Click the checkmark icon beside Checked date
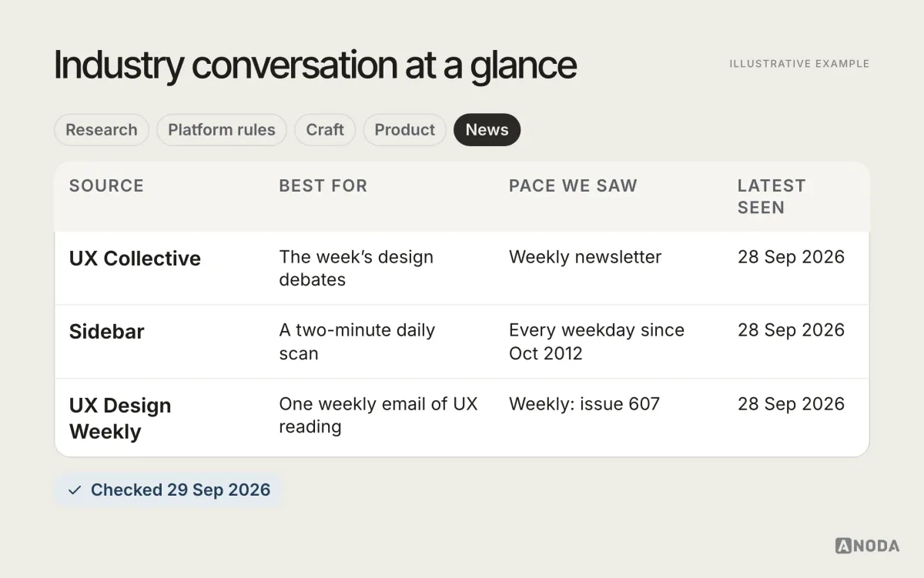The height and width of the screenshot is (578, 924). tap(75, 490)
